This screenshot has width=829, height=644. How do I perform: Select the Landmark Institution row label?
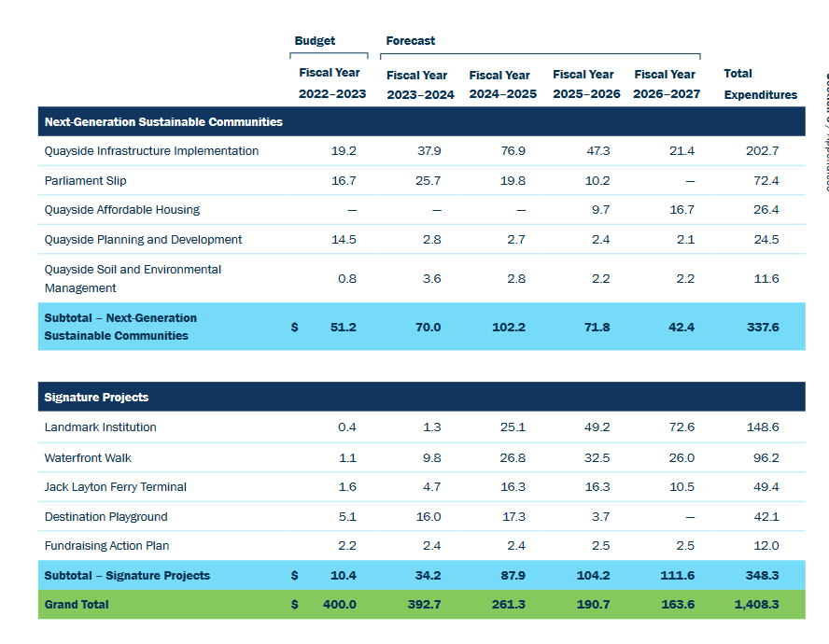(100, 427)
